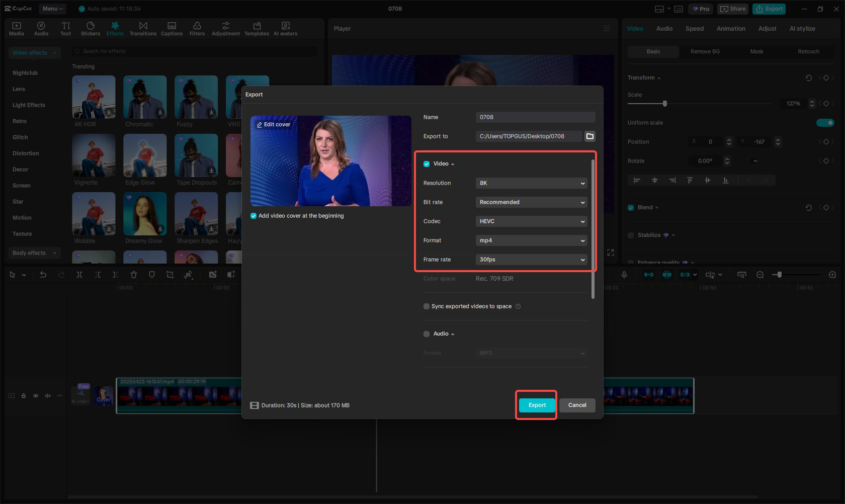Collapse the Video effects category list
This screenshot has height=504, width=845.
pyautogui.click(x=54, y=53)
